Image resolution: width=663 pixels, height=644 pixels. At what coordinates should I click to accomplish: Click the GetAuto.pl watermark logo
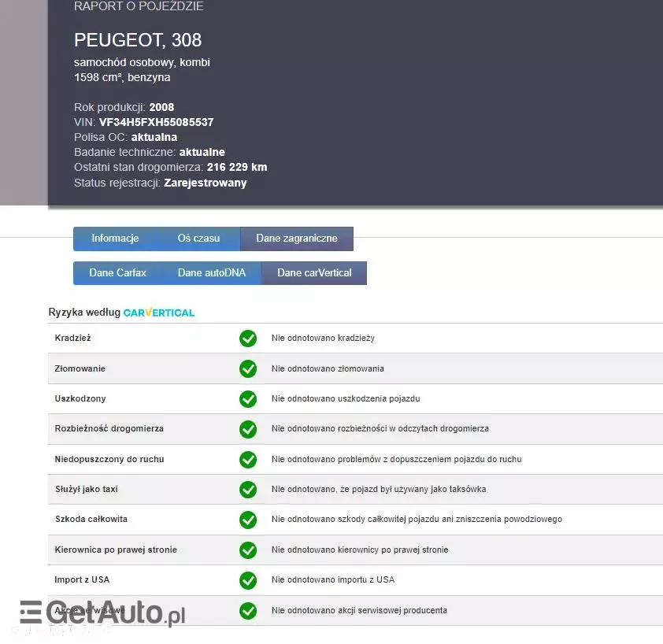point(102,613)
